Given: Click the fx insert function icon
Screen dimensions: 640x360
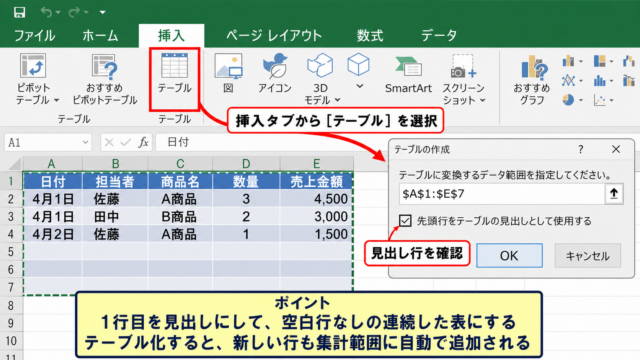Looking at the screenshot, I should pyautogui.click(x=143, y=142).
